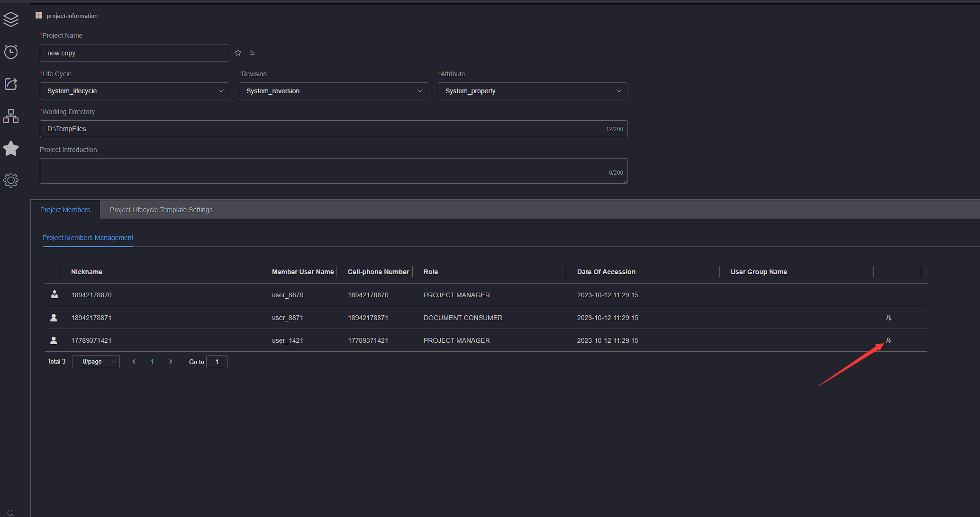Click PROJECT MANAGER role for user_1421
The image size is (980, 517).
point(457,340)
